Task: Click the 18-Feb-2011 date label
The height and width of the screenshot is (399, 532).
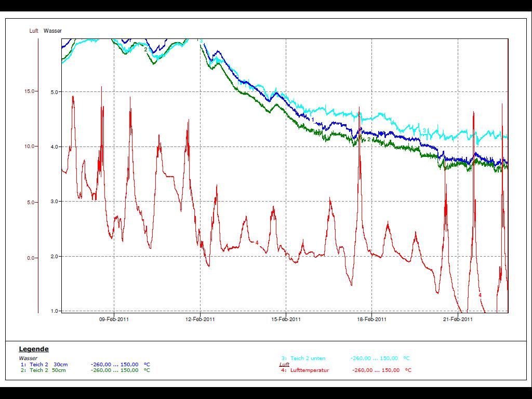Action: click(372, 320)
